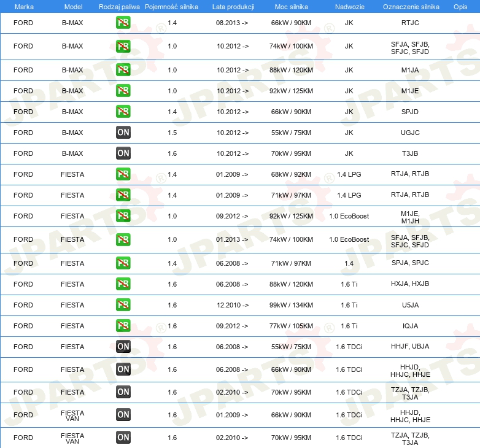Screen dimensions: 480x448
Task: Select the 12.2010 -> production date cell
Action: pyautogui.click(x=233, y=305)
